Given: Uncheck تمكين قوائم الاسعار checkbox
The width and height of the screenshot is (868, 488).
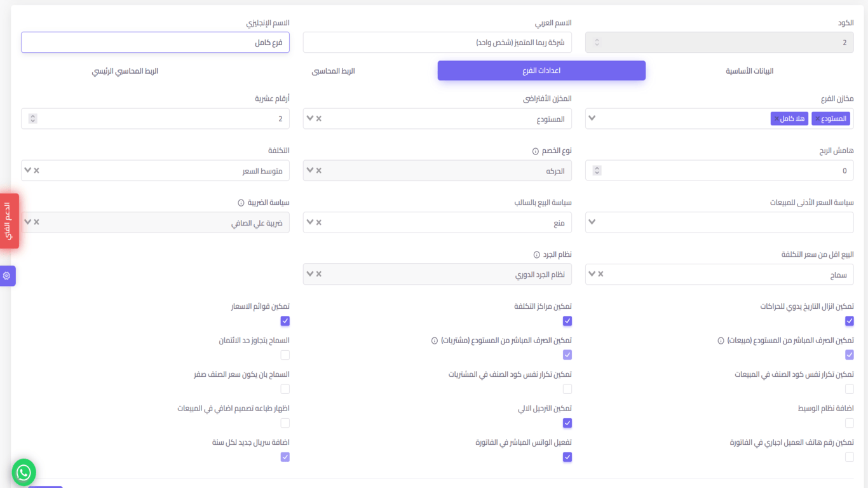Looking at the screenshot, I should pos(285,321).
